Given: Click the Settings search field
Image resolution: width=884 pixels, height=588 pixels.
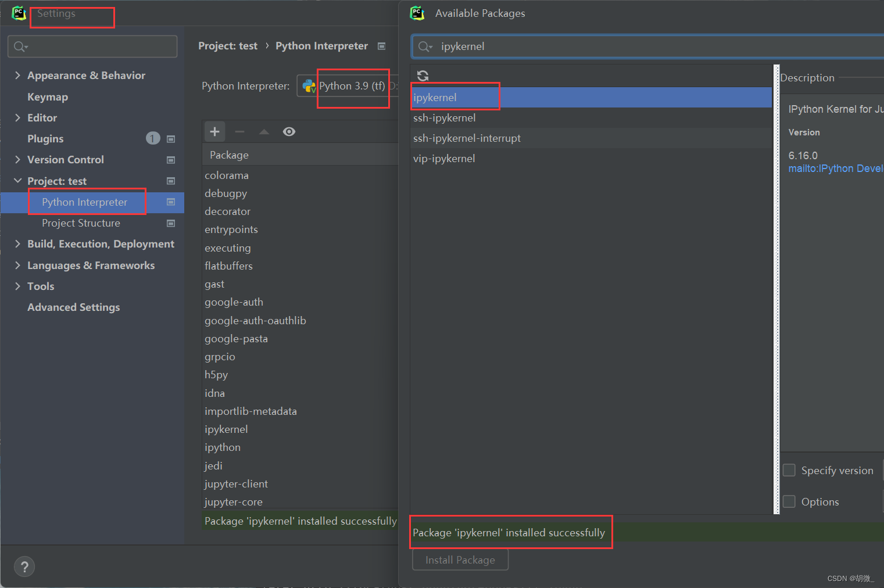Looking at the screenshot, I should [x=92, y=46].
